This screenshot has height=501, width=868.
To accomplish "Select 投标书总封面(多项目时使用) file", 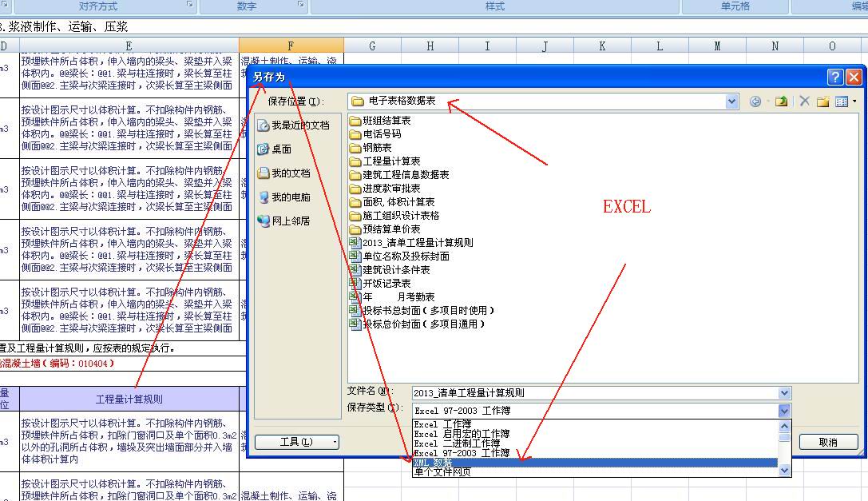I will (422, 310).
